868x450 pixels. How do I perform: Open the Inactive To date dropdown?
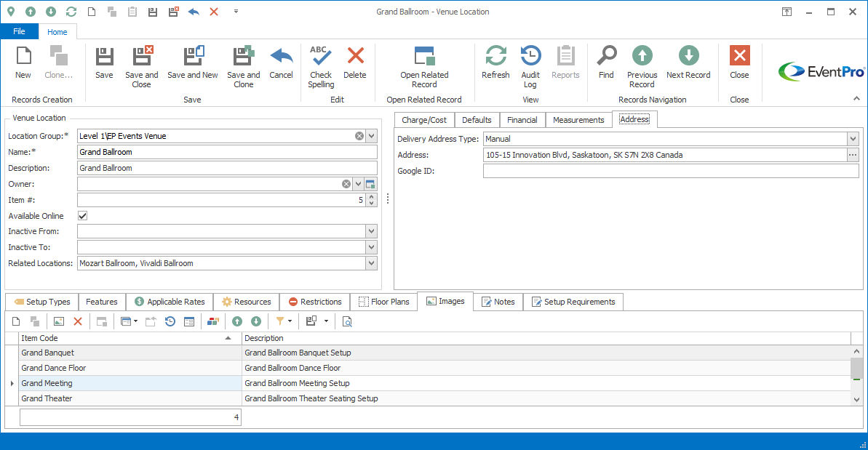click(x=372, y=248)
